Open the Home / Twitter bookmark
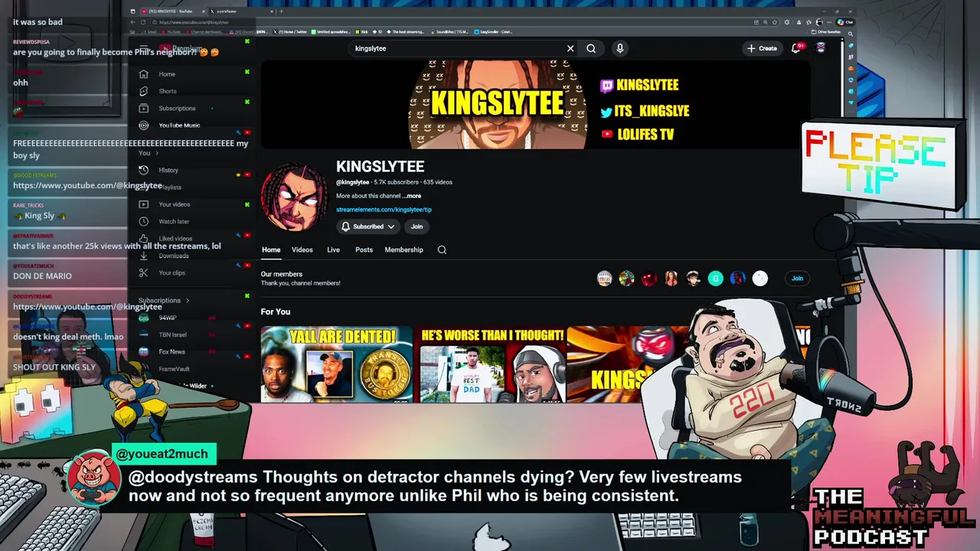The image size is (980, 551). (289, 32)
